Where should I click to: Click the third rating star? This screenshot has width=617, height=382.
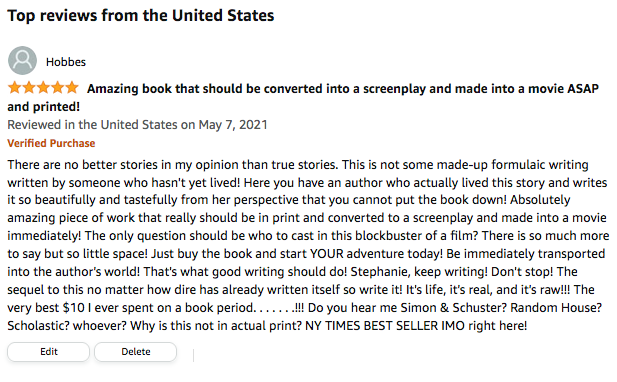point(43,87)
